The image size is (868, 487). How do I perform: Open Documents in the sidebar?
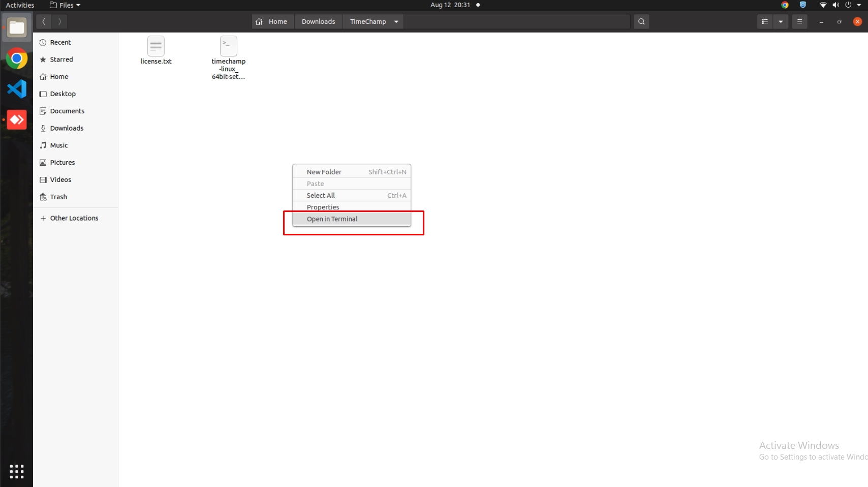coord(75,111)
